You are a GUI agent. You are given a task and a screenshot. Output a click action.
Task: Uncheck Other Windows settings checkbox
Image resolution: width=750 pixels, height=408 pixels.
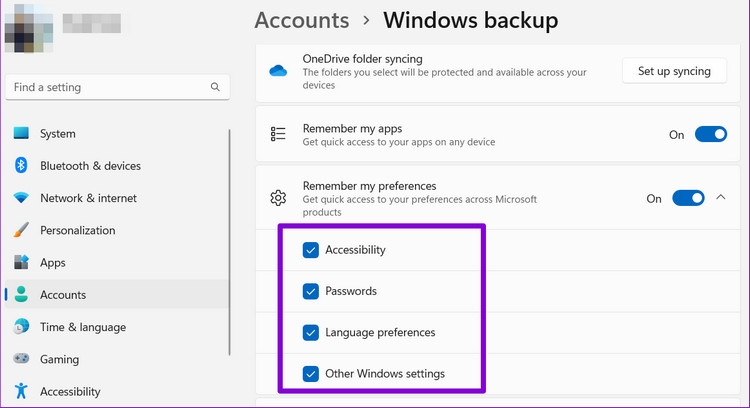coord(310,374)
